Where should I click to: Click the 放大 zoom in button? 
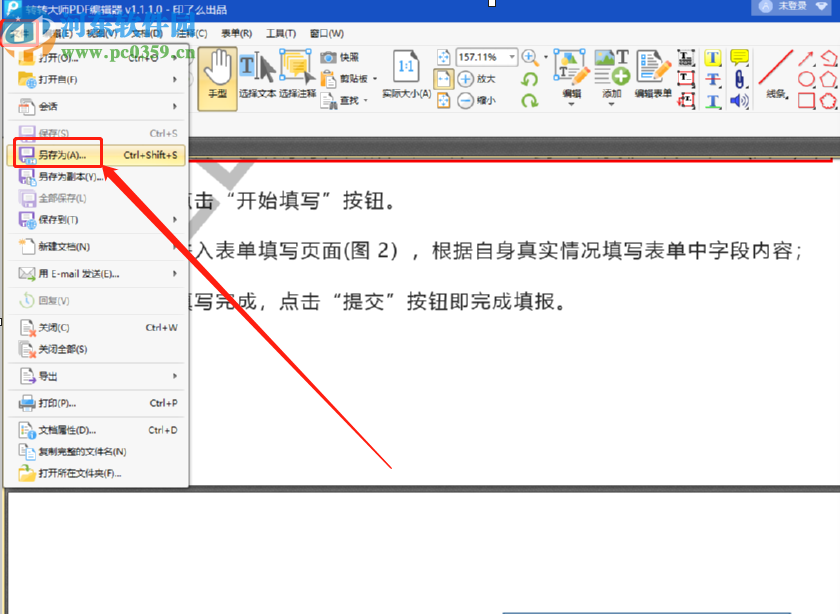coord(465,80)
